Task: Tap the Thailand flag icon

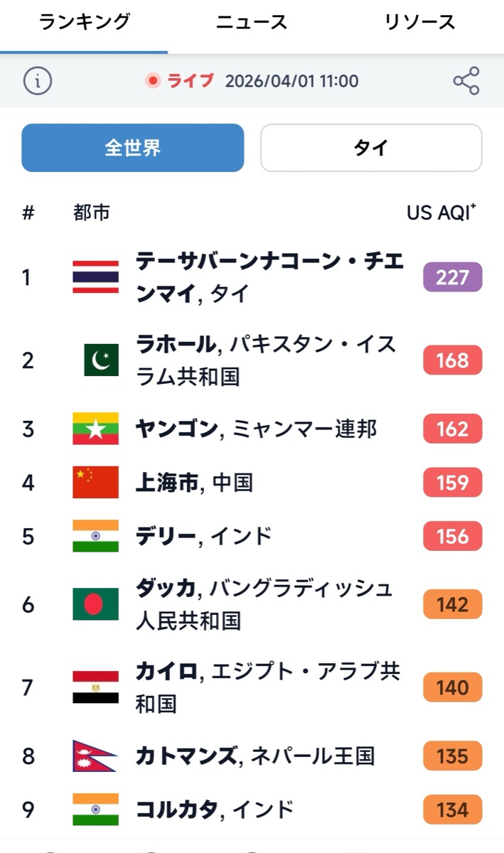Action: (x=95, y=277)
